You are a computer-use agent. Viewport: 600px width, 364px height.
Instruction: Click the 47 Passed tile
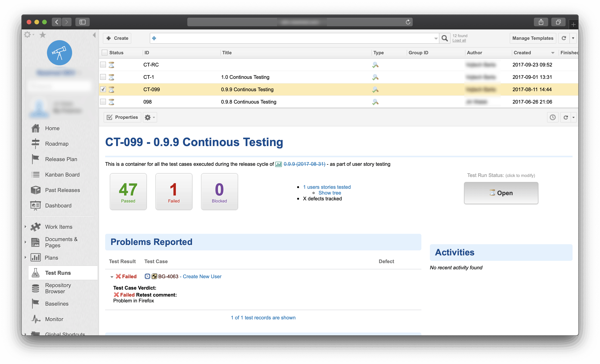(128, 191)
